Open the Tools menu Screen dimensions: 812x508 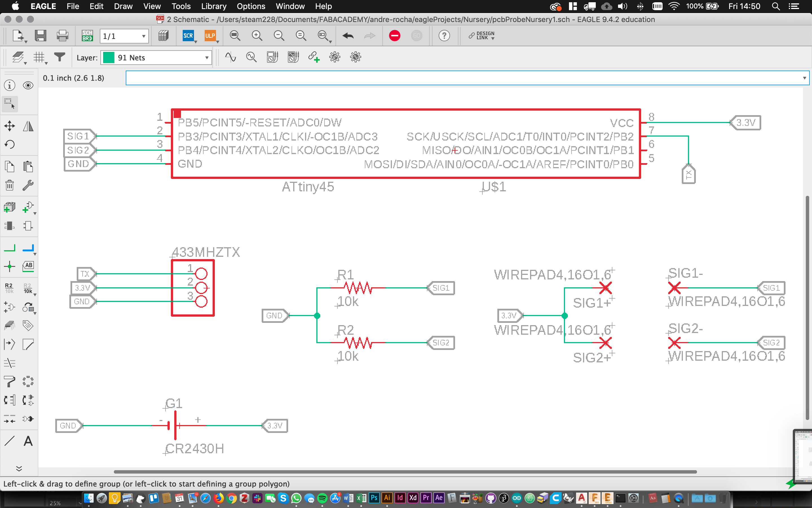click(x=181, y=6)
